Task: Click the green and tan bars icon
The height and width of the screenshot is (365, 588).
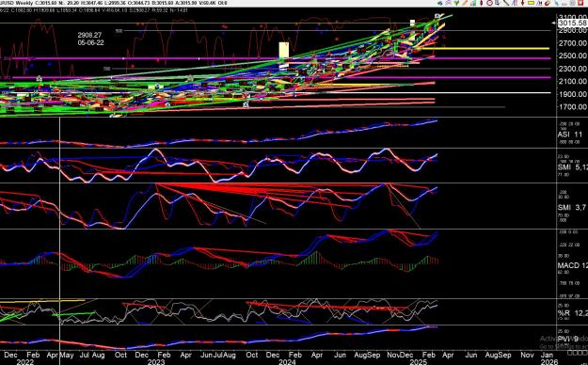Action: (x=473, y=3)
